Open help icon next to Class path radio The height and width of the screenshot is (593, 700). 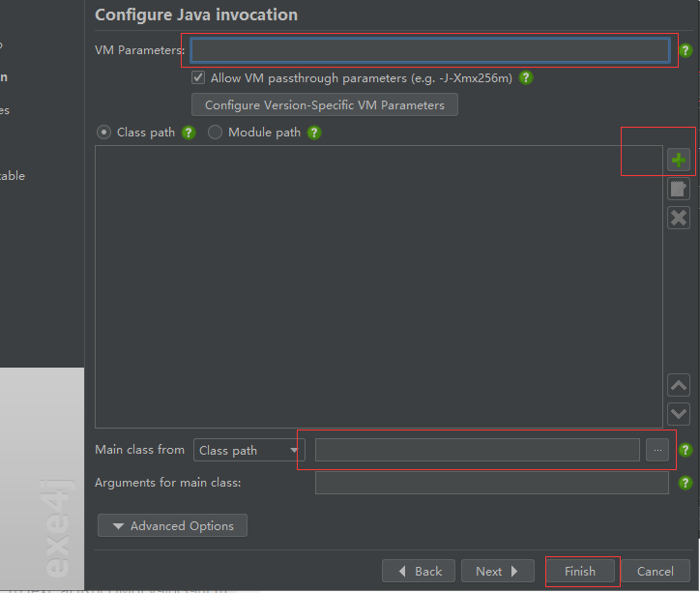[x=189, y=133]
